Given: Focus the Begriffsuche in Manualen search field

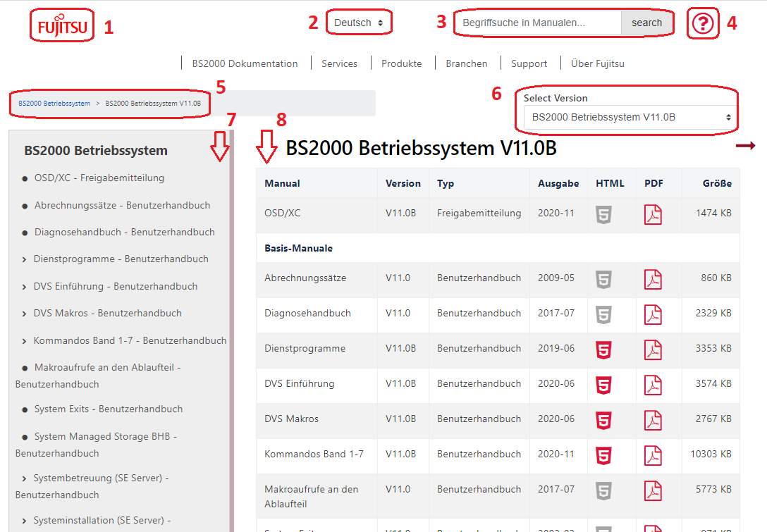Looking at the screenshot, I should (538, 23).
